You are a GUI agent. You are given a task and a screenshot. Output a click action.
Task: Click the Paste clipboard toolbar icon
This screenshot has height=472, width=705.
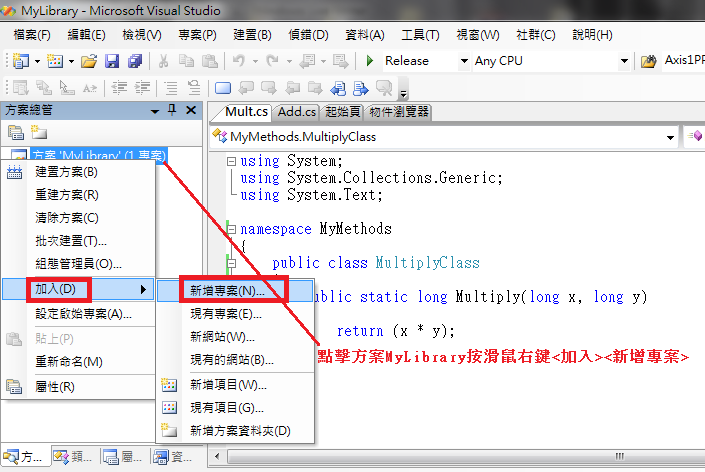(210, 61)
